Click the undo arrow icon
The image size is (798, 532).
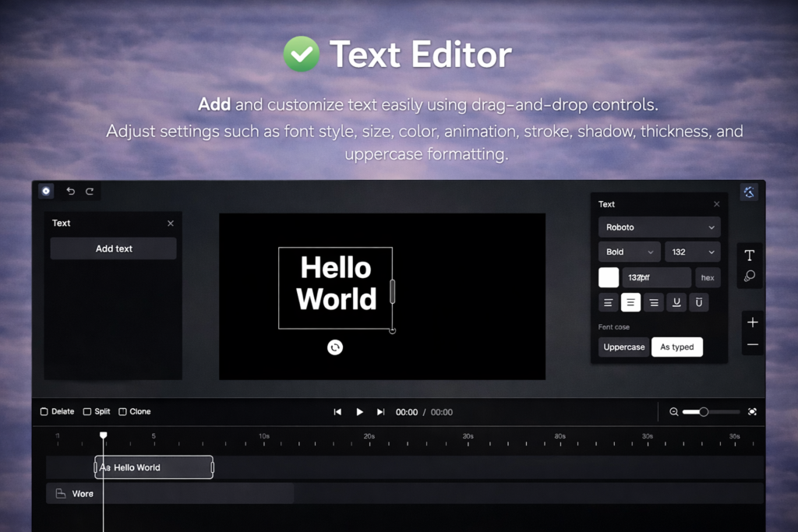tap(70, 191)
